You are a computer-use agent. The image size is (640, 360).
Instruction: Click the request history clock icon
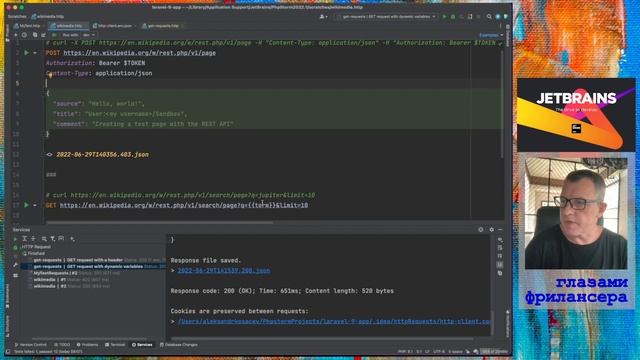(24, 35)
